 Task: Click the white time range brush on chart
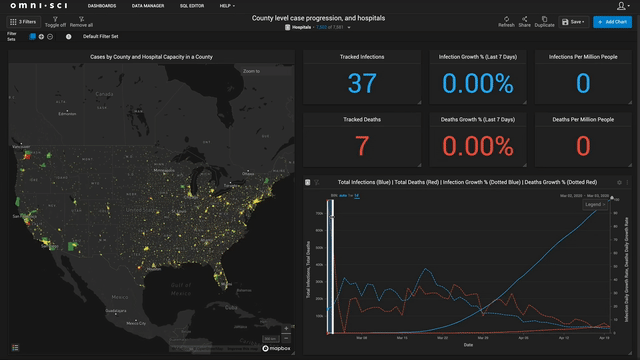click(x=331, y=267)
